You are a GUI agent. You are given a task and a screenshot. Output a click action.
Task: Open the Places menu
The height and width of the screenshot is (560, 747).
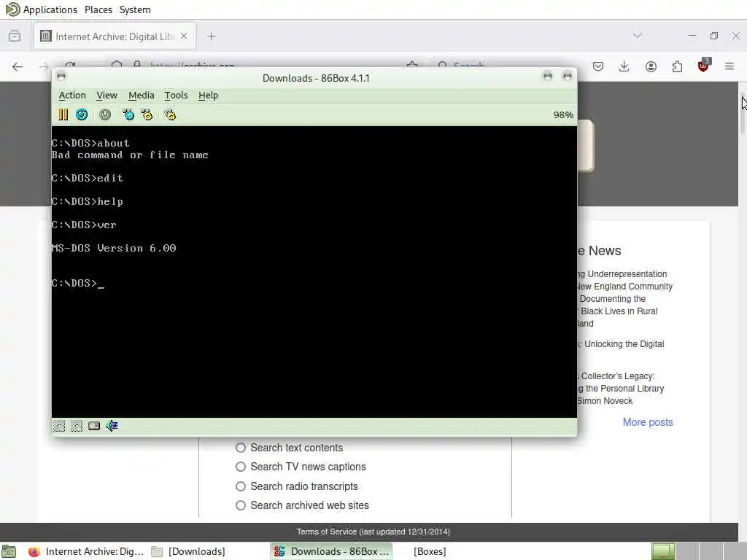click(x=98, y=9)
